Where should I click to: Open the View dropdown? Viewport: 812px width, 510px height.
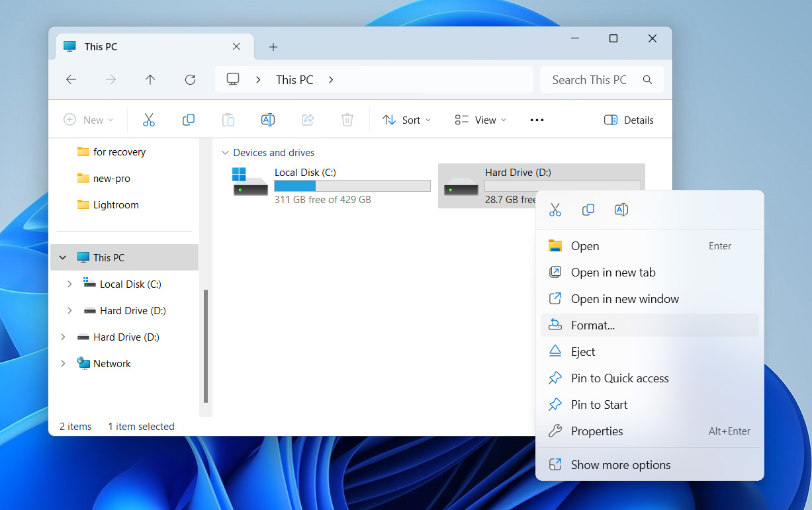[x=481, y=120]
